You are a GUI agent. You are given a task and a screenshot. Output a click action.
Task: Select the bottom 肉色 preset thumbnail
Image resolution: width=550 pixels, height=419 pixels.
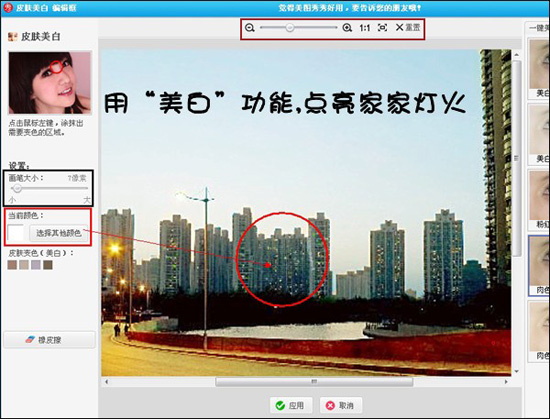tap(539, 331)
